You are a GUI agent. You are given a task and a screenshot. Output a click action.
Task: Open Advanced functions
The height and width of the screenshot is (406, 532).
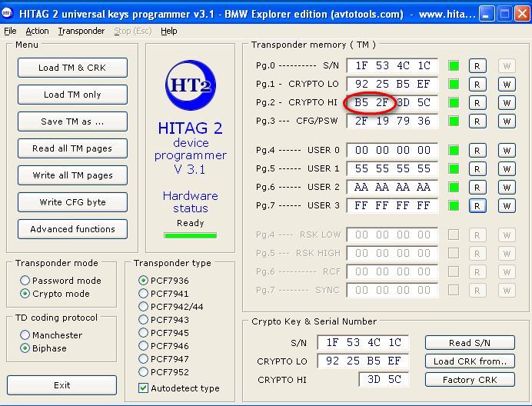click(x=72, y=229)
